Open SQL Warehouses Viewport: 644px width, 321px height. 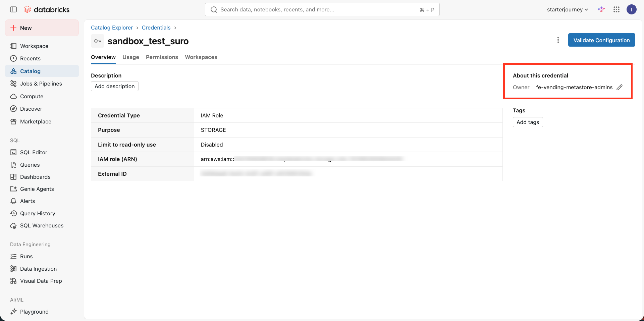click(42, 225)
